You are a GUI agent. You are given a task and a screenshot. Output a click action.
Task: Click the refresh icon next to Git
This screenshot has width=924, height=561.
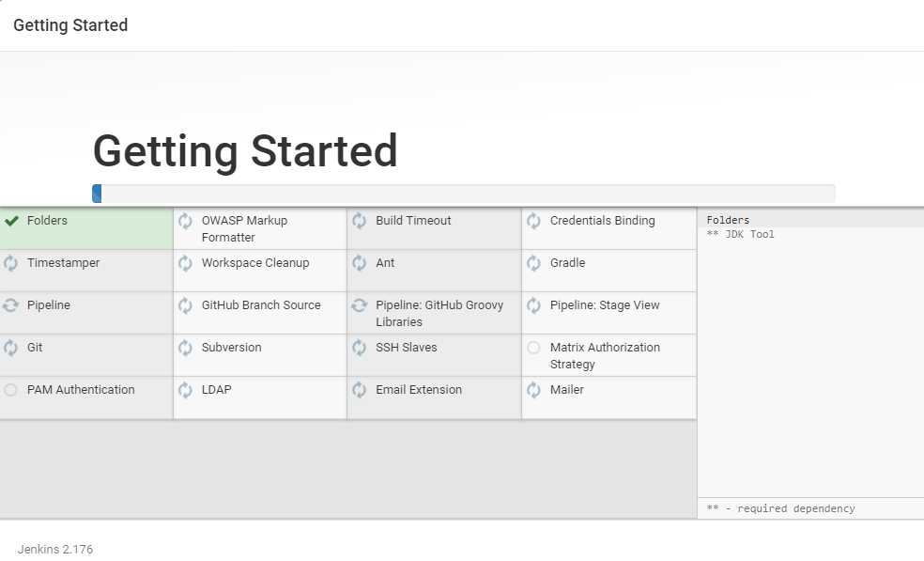click(11, 348)
